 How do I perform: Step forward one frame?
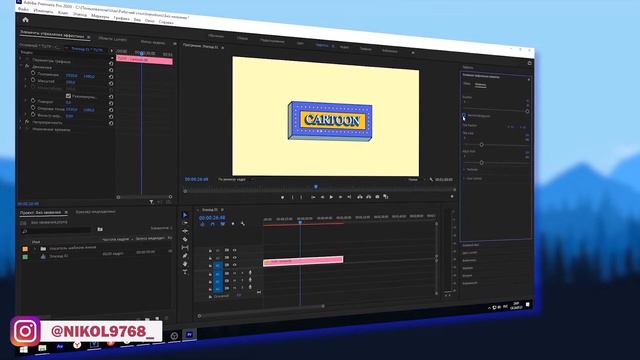(x=340, y=198)
